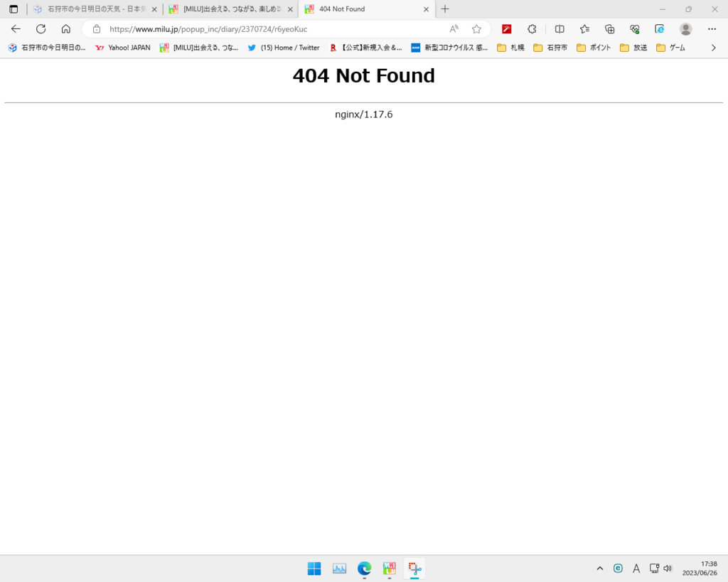This screenshot has height=582, width=728.
Task: Open the Yahoo! JAPAN bookmark
Action: click(x=122, y=48)
